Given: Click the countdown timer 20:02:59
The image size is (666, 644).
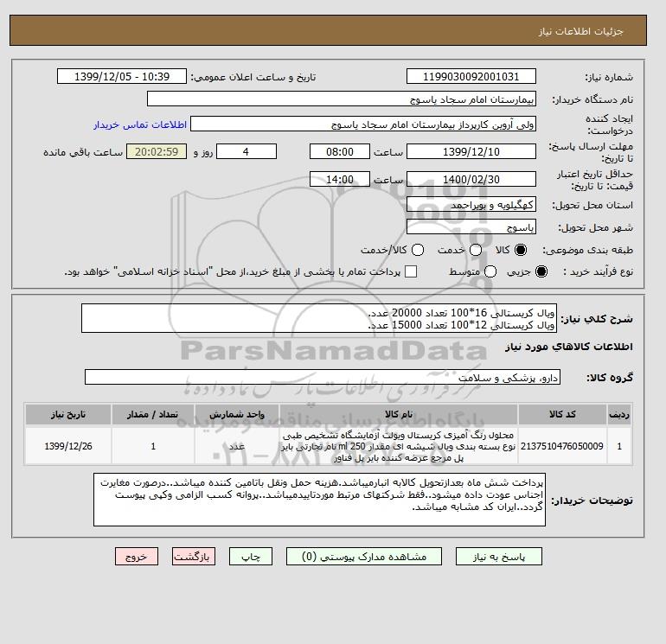Looking at the screenshot, I should pos(157,151).
